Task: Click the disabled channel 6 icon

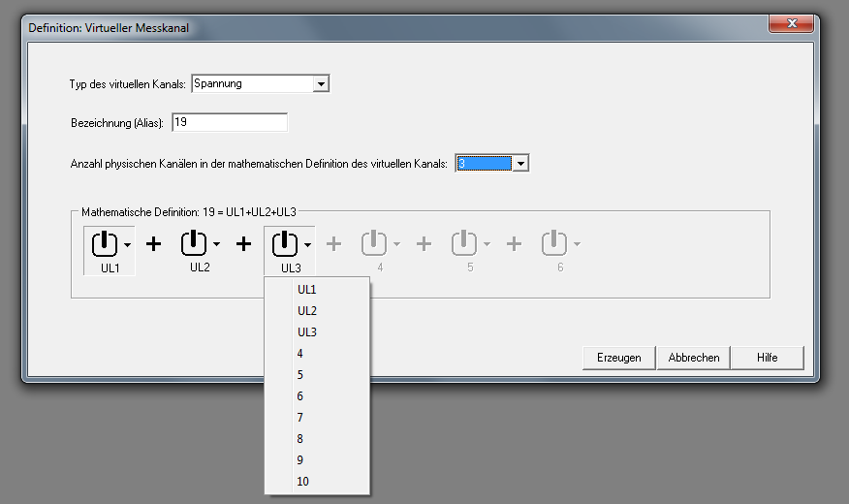Action: click(554, 244)
